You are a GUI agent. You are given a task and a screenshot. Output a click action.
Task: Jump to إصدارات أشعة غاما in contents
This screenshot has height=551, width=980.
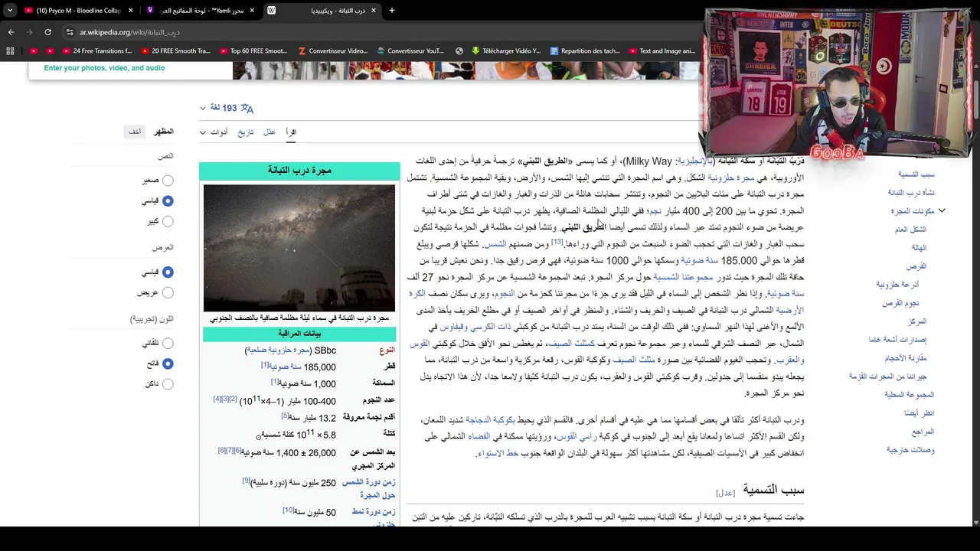click(897, 340)
